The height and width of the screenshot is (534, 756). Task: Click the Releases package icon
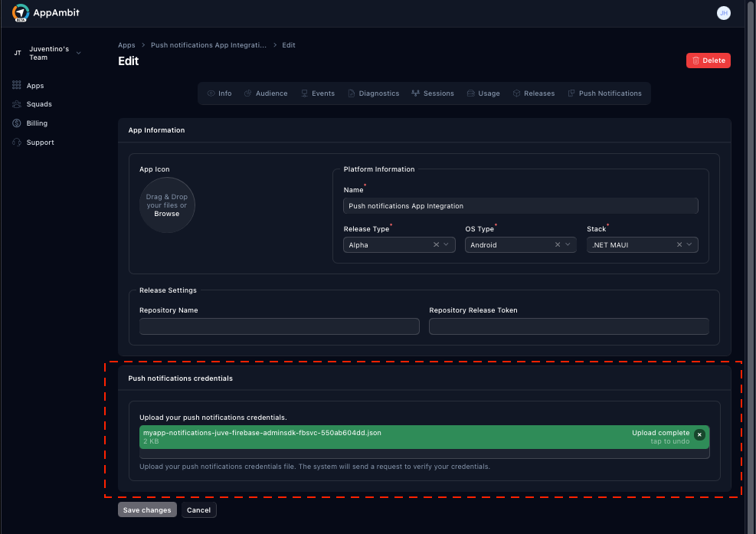pyautogui.click(x=518, y=93)
